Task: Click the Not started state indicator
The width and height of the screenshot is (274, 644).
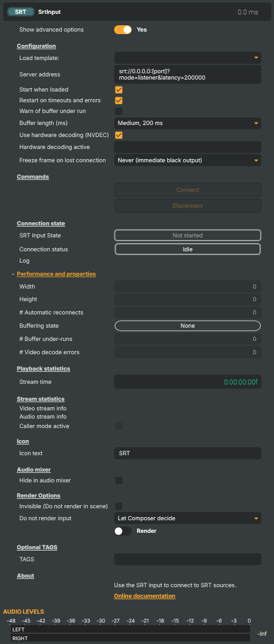Action: [188, 236]
